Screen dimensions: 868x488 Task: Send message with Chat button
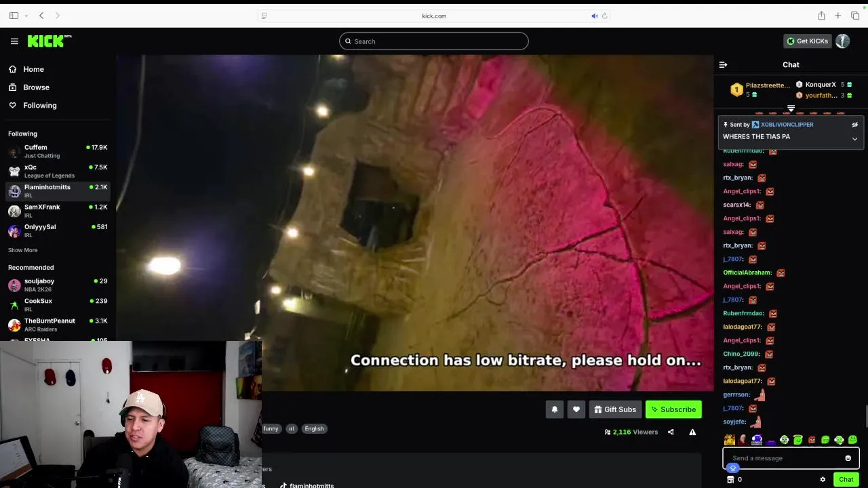[846, 479]
